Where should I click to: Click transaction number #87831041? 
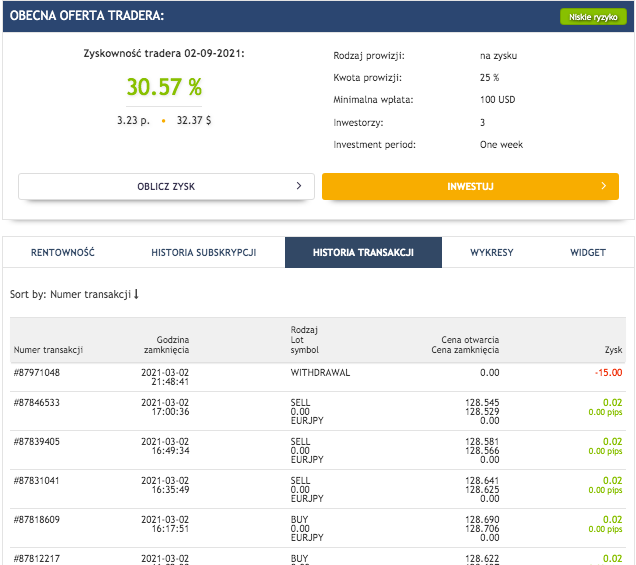37,480
